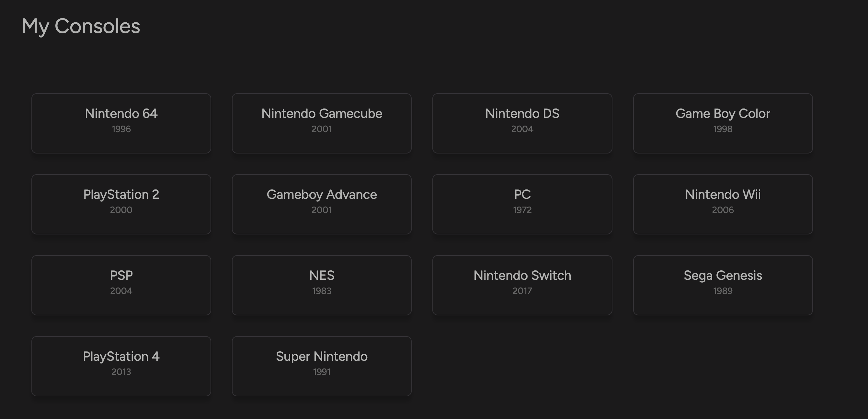Open the Nintendo Switch card
This screenshot has width=868, height=419.
tap(522, 285)
